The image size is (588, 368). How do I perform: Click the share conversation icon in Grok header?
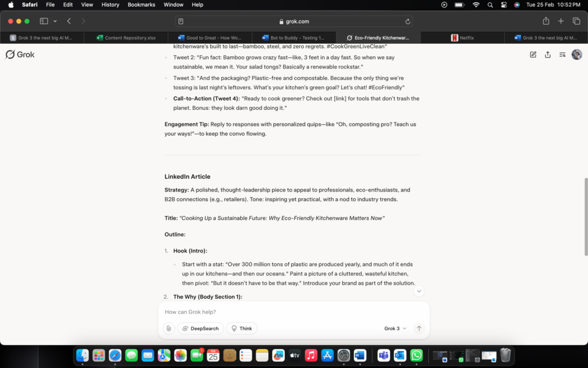coord(548,55)
